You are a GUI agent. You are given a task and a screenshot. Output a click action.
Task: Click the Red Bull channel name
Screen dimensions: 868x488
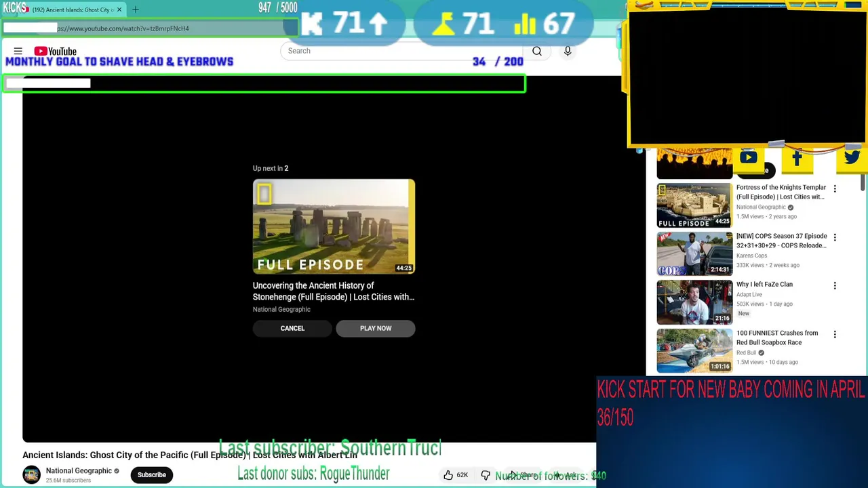pos(746,352)
